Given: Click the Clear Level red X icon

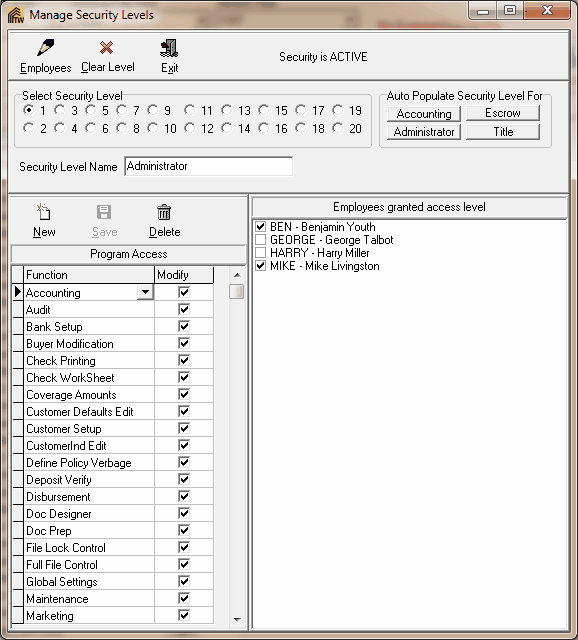Looking at the screenshot, I should point(107,48).
